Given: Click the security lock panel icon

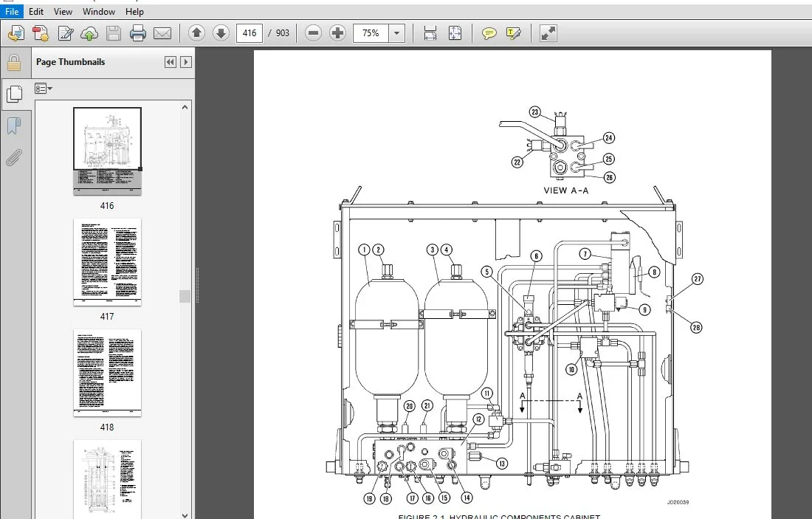Looking at the screenshot, I should 14,63.
